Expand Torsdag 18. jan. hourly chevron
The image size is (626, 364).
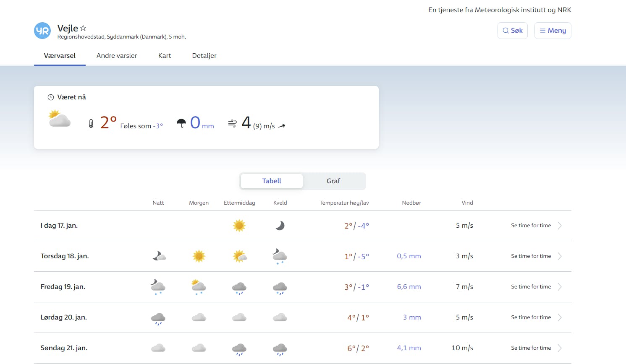560,256
